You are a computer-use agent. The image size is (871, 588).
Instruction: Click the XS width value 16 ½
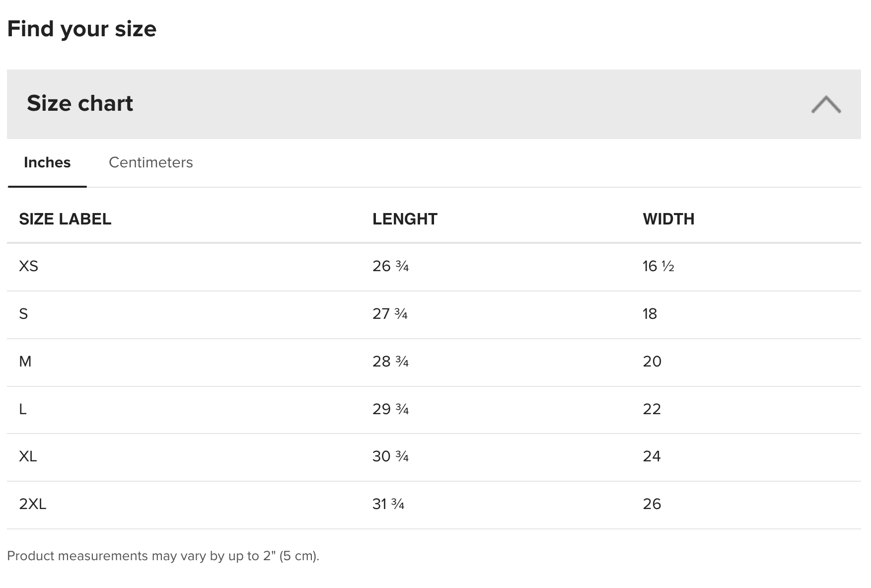(658, 266)
